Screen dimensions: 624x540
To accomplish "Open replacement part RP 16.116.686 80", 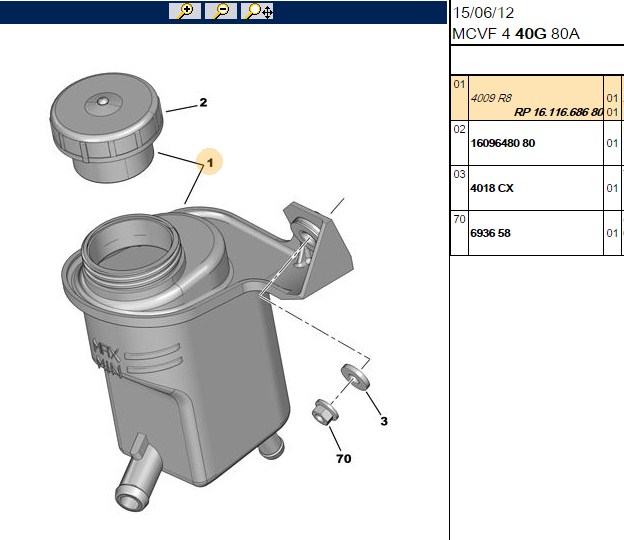I will coord(559,112).
